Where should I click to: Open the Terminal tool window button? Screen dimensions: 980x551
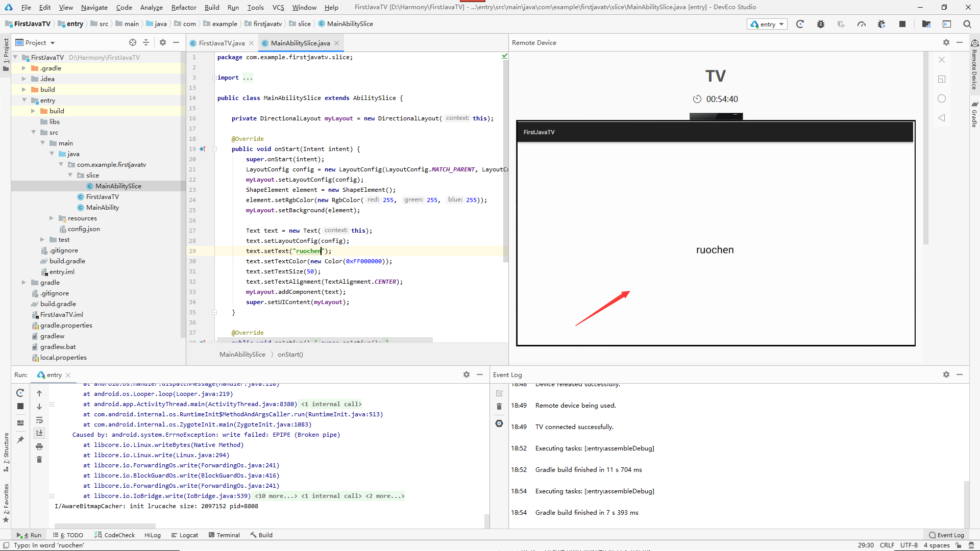[x=225, y=535]
